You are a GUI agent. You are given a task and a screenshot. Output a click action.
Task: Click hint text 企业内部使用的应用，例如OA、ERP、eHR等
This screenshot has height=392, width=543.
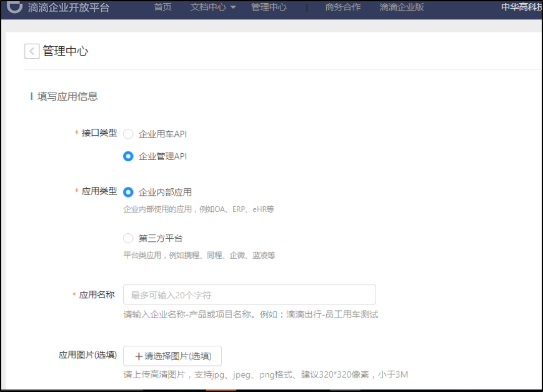click(199, 209)
